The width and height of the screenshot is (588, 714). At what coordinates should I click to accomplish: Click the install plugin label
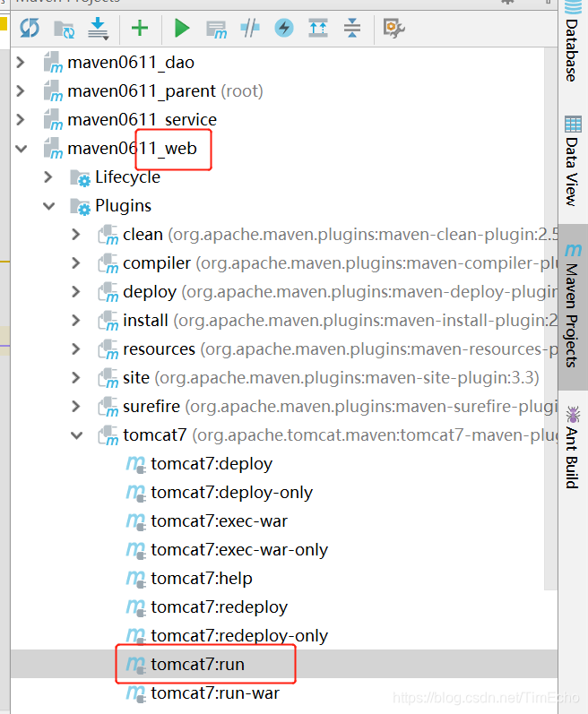click(145, 321)
